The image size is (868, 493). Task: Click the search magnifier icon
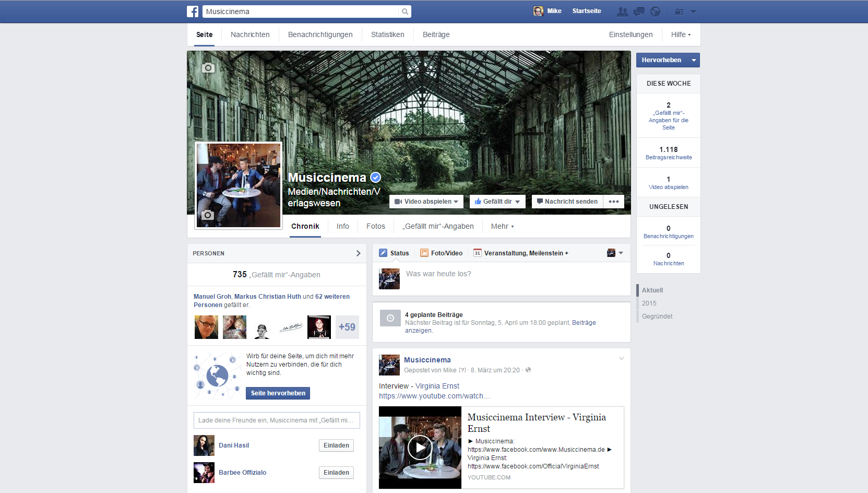(x=405, y=11)
